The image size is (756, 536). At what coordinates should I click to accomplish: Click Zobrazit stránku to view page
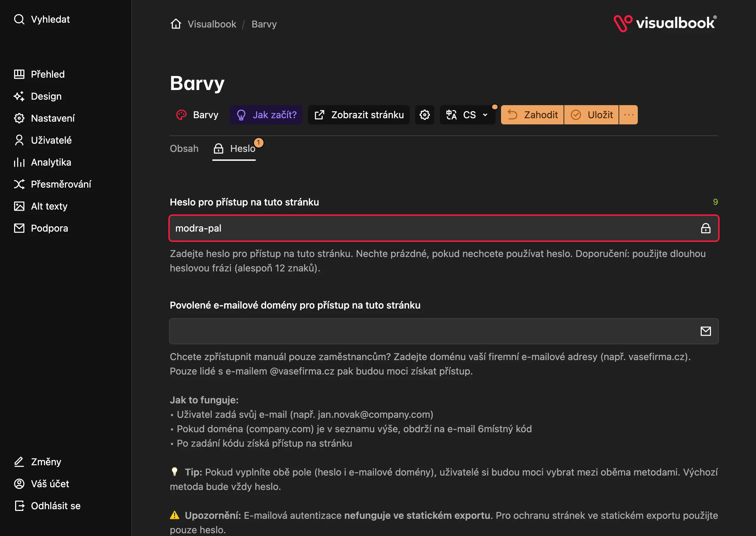pyautogui.click(x=359, y=115)
